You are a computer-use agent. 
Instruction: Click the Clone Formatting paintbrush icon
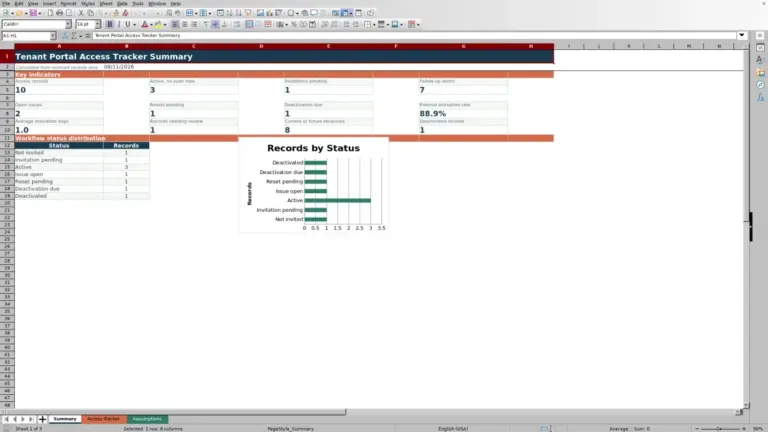click(x=116, y=13)
